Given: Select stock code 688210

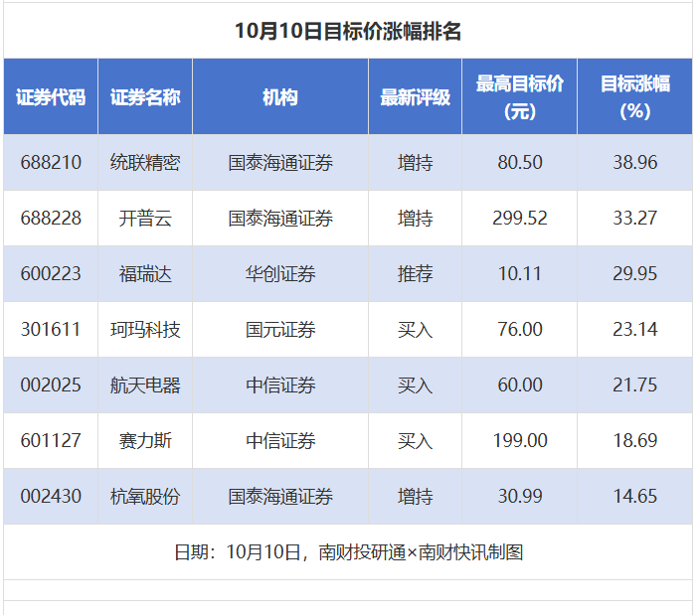Looking at the screenshot, I should coord(51,162).
